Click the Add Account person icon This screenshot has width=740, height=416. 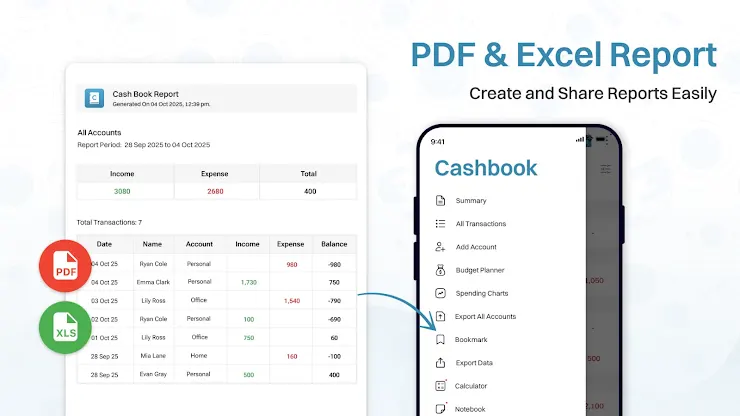point(440,246)
